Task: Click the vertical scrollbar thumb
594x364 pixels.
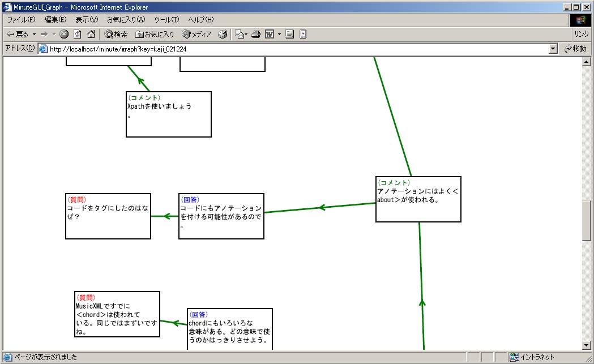Action: click(587, 220)
